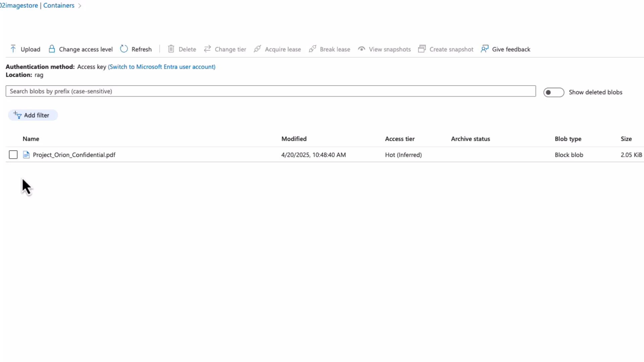Open the Project_Orion_Confidential.pdf blob
The image size is (644, 362).
pyautogui.click(x=74, y=155)
